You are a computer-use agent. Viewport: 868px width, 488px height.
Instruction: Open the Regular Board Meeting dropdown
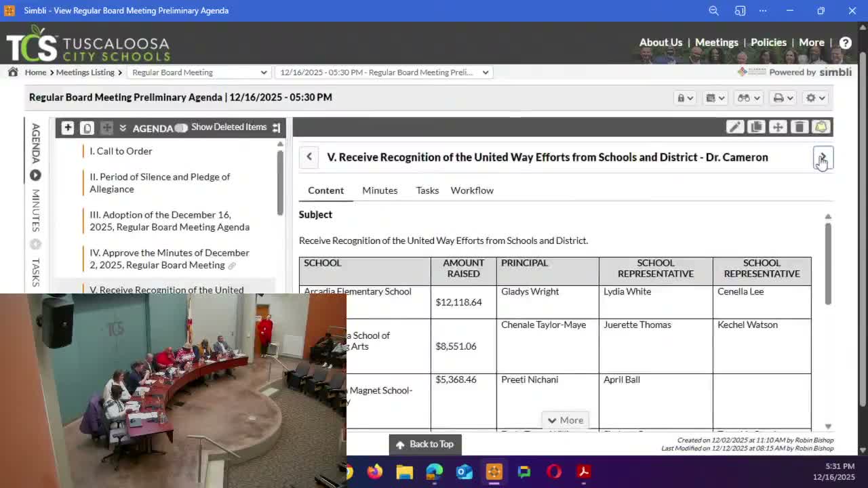199,72
